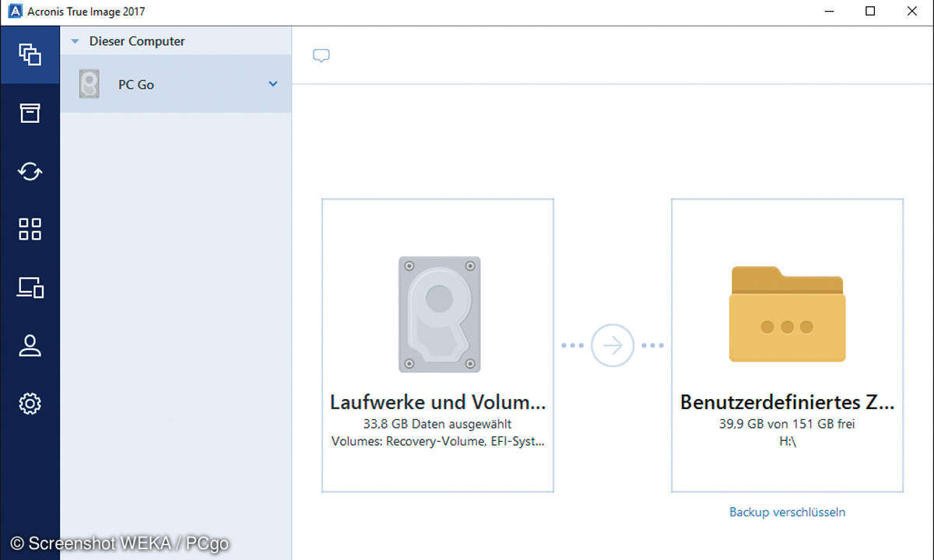Viewport: 934px width, 560px height.
Task: Open the Account person icon
Action: [30, 345]
